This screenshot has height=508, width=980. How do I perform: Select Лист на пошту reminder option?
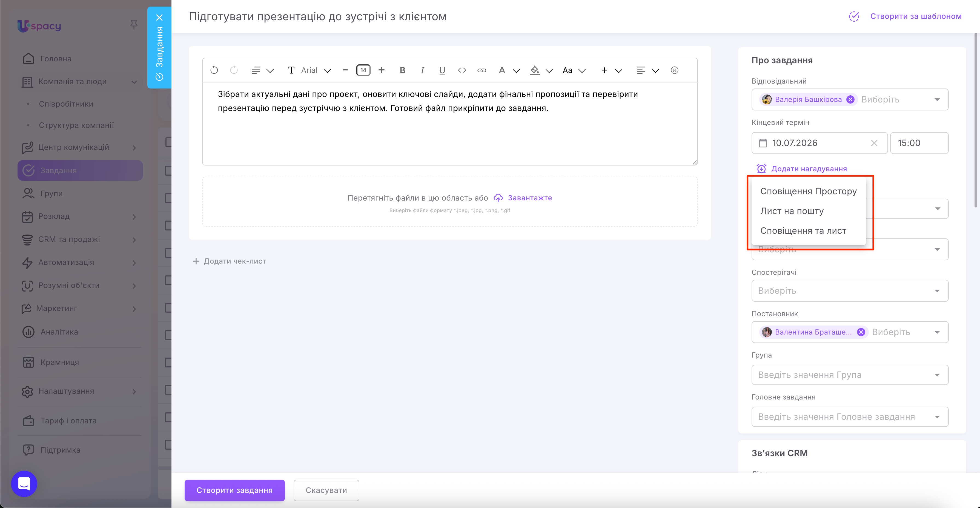[x=792, y=211]
